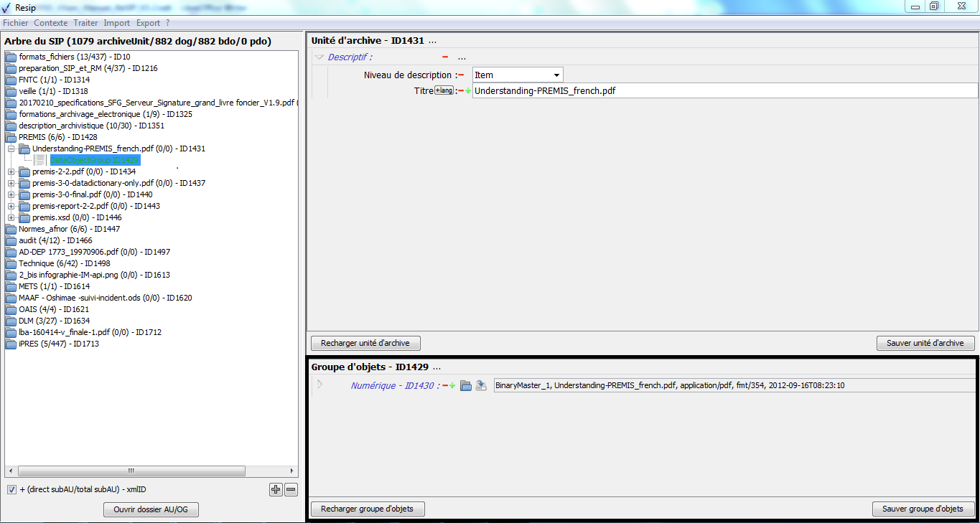The width and height of the screenshot is (980, 523).
Task: Click Ouvrir dossier AU/OG button
Action: (151, 510)
